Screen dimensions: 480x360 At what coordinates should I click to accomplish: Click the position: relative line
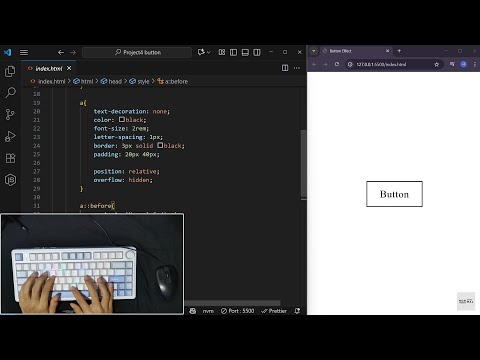126,171
